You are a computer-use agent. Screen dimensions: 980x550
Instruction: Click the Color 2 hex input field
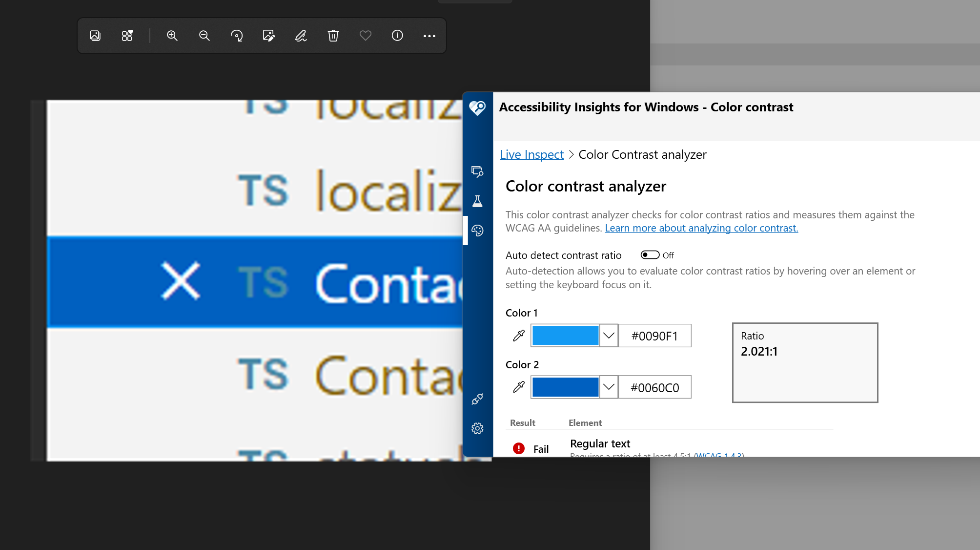(654, 387)
